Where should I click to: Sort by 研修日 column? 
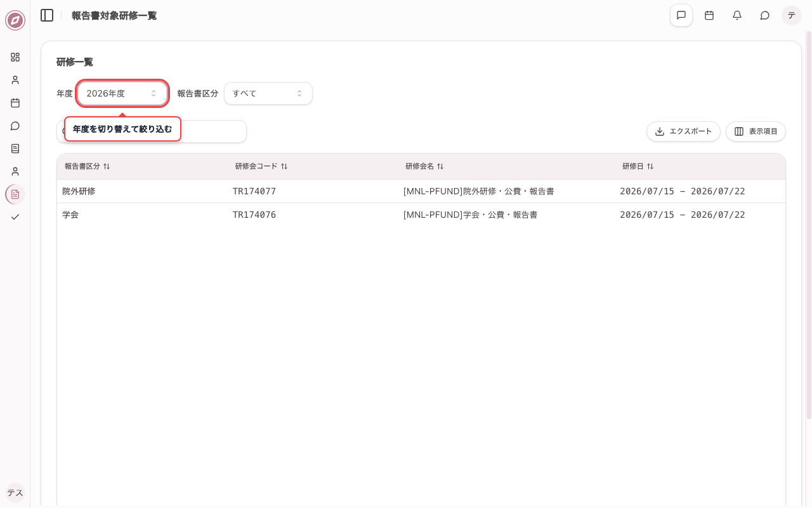(638, 166)
